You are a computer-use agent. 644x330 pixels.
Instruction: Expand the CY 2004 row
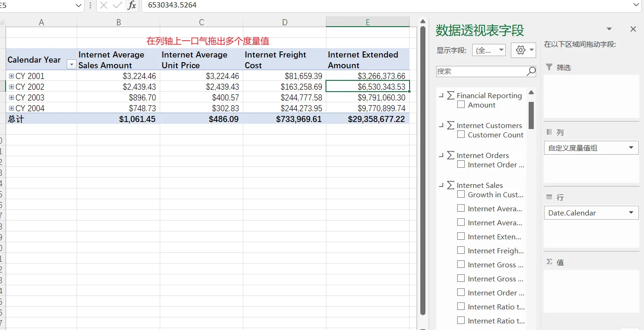11,108
